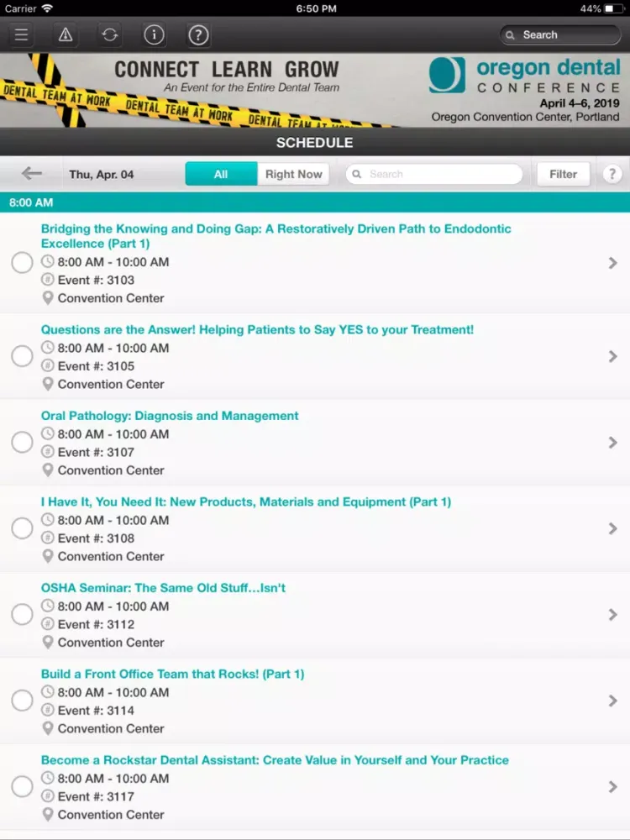Focus the top toolbar Search box
Screen dimensions: 630x840
coord(560,35)
